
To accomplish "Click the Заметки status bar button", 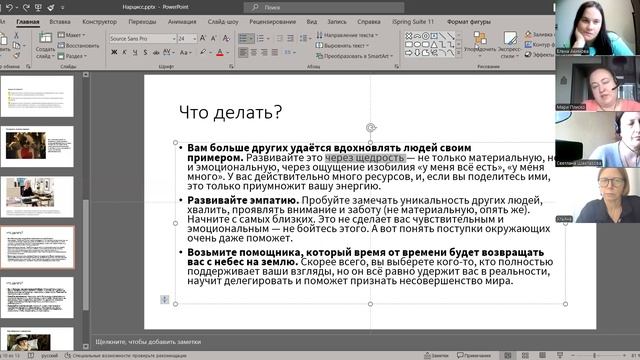I will 436,356.
